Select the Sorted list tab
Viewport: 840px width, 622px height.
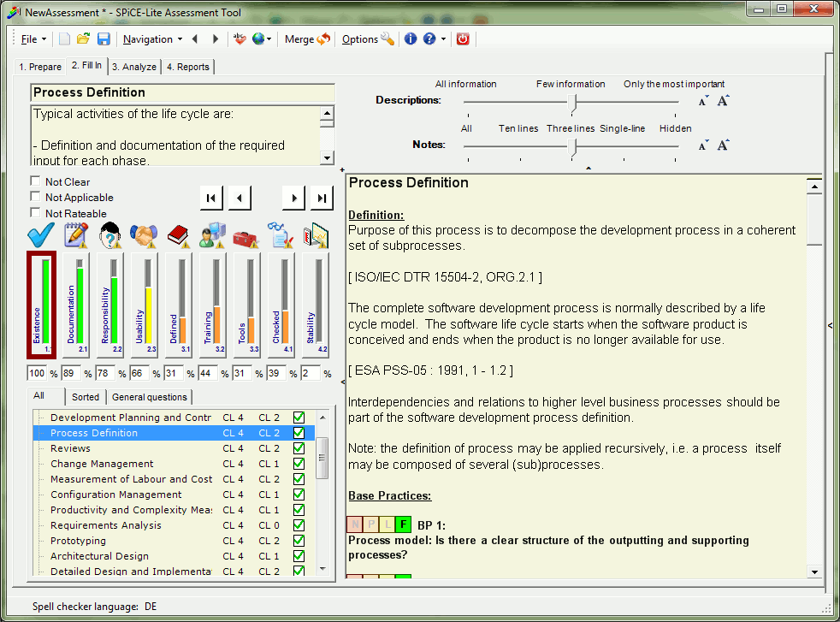[86, 397]
